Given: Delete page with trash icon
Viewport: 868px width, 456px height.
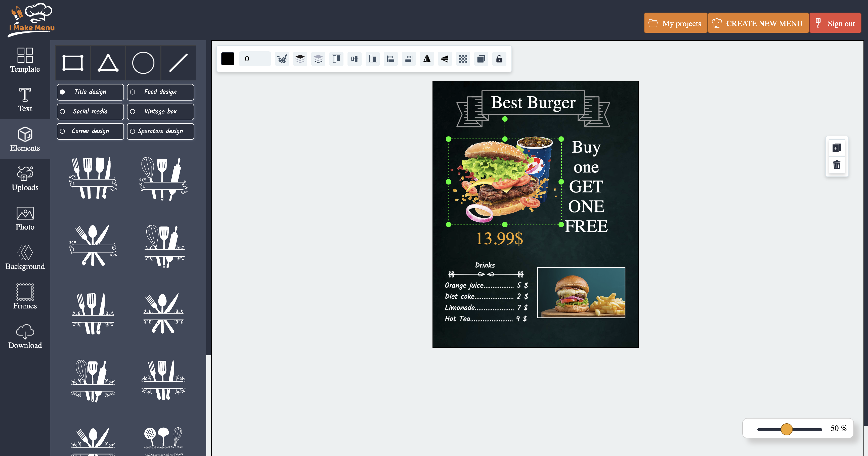Looking at the screenshot, I should click(837, 165).
